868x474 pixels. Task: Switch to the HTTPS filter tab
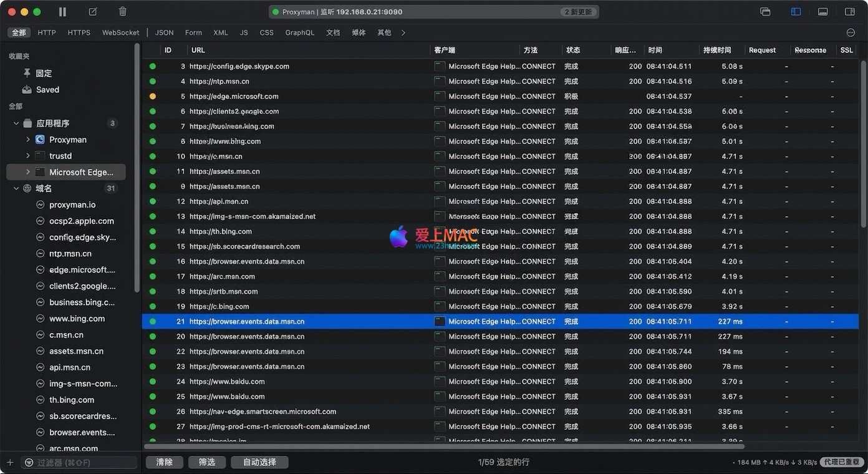79,32
